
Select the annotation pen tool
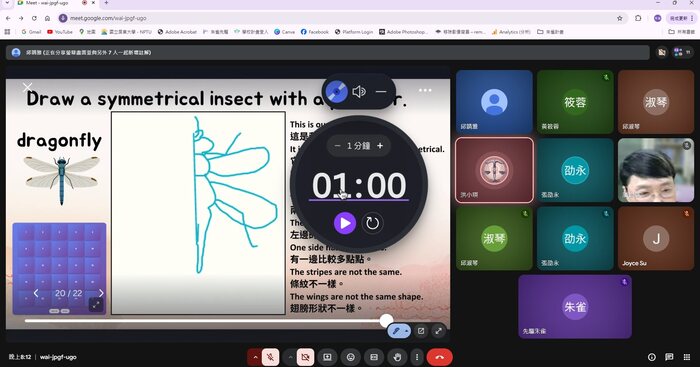click(396, 331)
